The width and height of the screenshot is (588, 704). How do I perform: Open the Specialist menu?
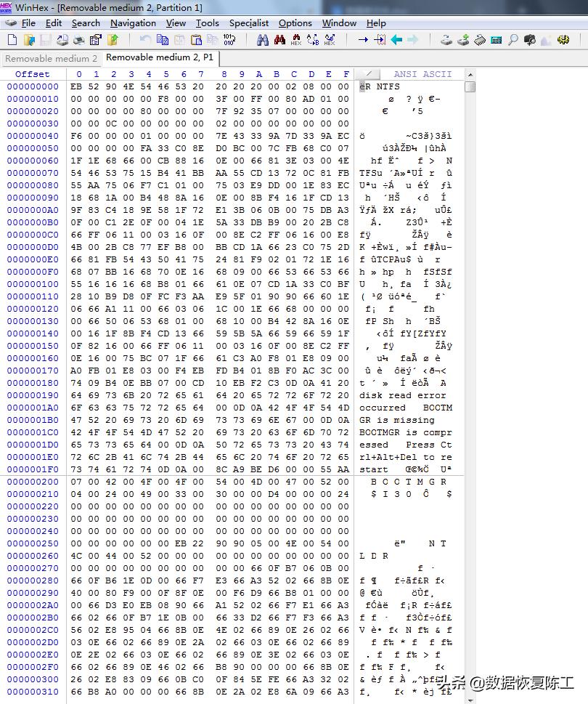tap(249, 23)
